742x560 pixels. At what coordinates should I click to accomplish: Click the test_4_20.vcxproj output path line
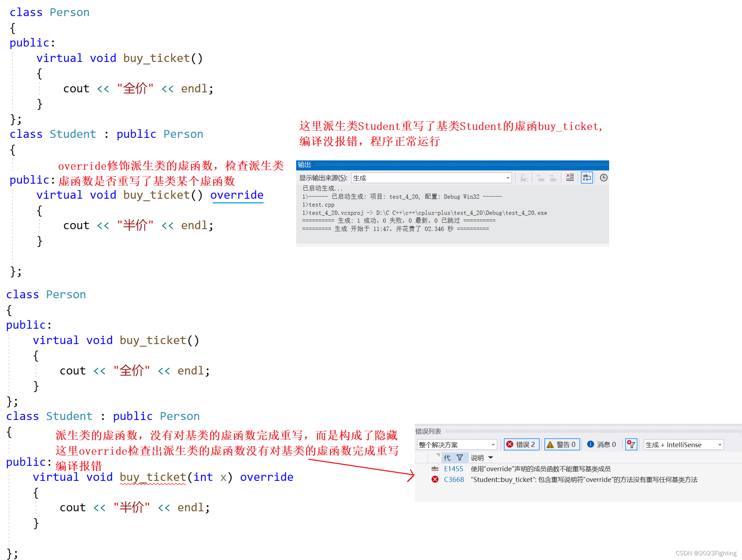424,213
